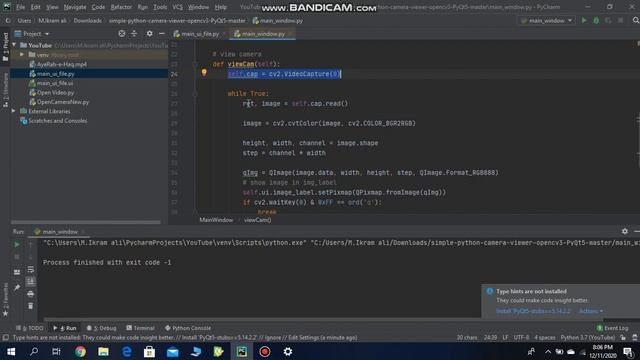Change UTF-8 file encoding in status bar
This screenshot has height=360, width=640.
click(521, 338)
